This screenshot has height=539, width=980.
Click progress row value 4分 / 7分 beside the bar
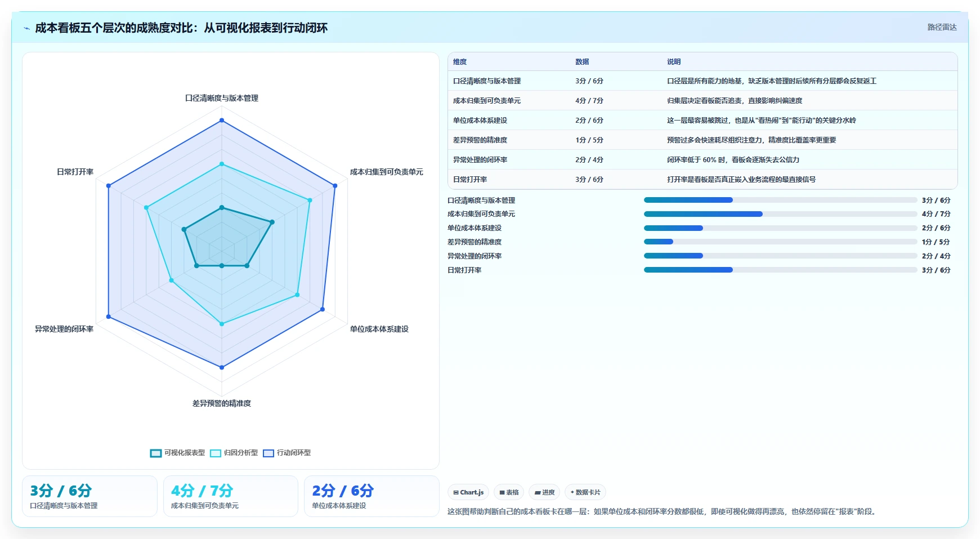tap(936, 214)
